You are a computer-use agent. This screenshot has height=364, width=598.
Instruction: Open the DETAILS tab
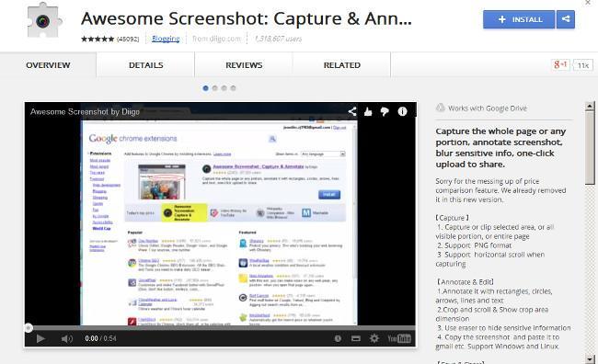(145, 65)
